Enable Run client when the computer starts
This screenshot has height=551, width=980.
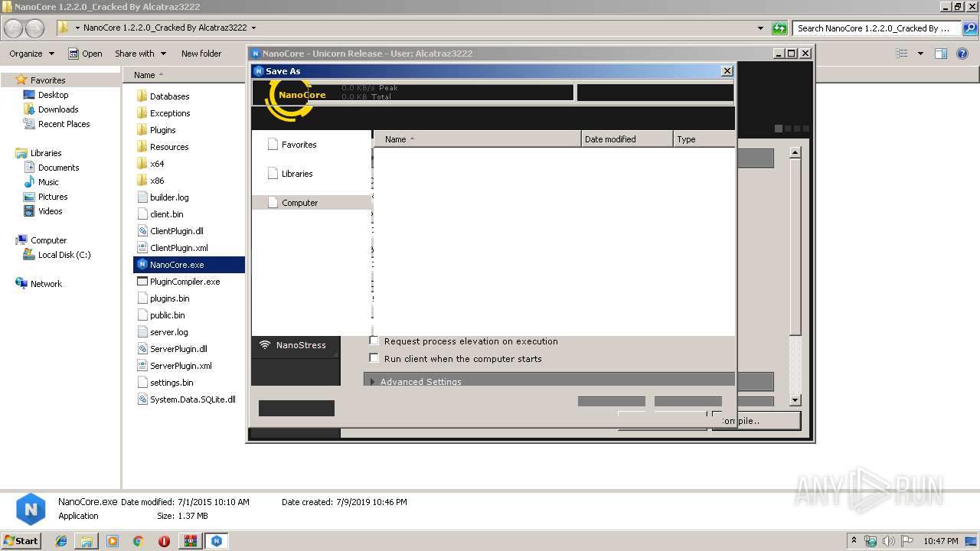coord(374,358)
